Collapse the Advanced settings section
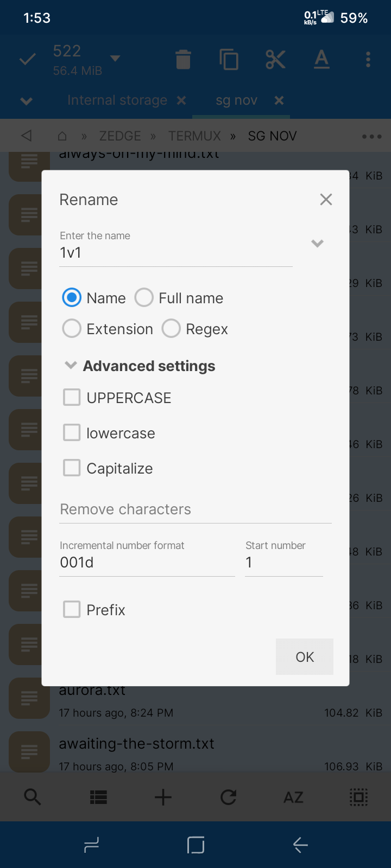 coord(71,366)
